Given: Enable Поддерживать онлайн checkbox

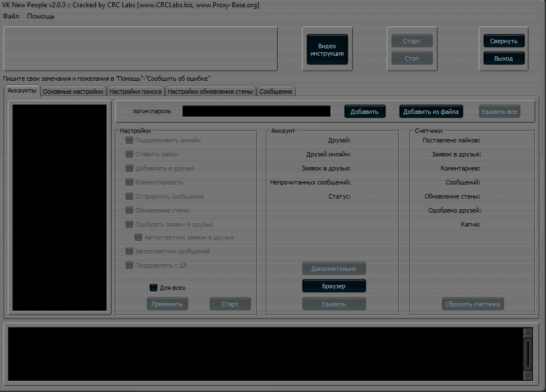Looking at the screenshot, I should [129, 140].
